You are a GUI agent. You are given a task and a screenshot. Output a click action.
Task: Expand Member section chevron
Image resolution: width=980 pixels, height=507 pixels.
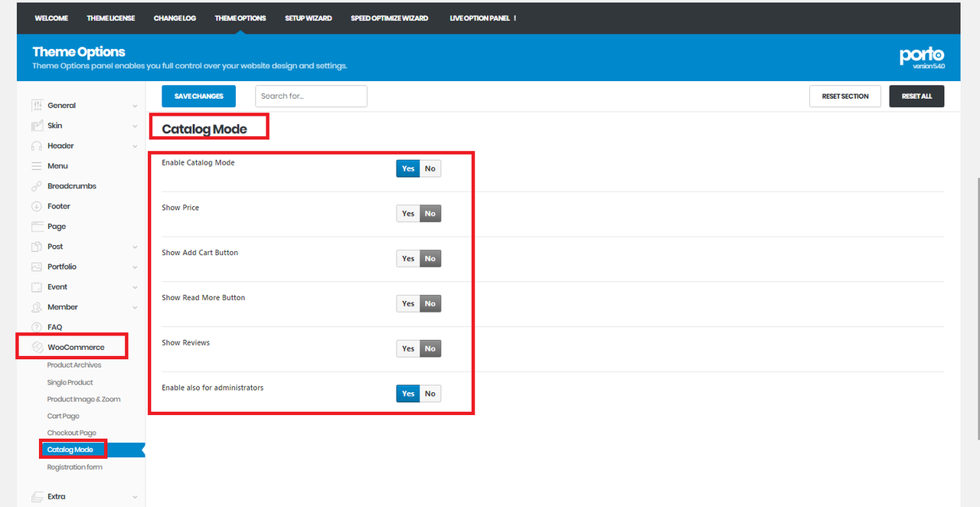(x=135, y=307)
